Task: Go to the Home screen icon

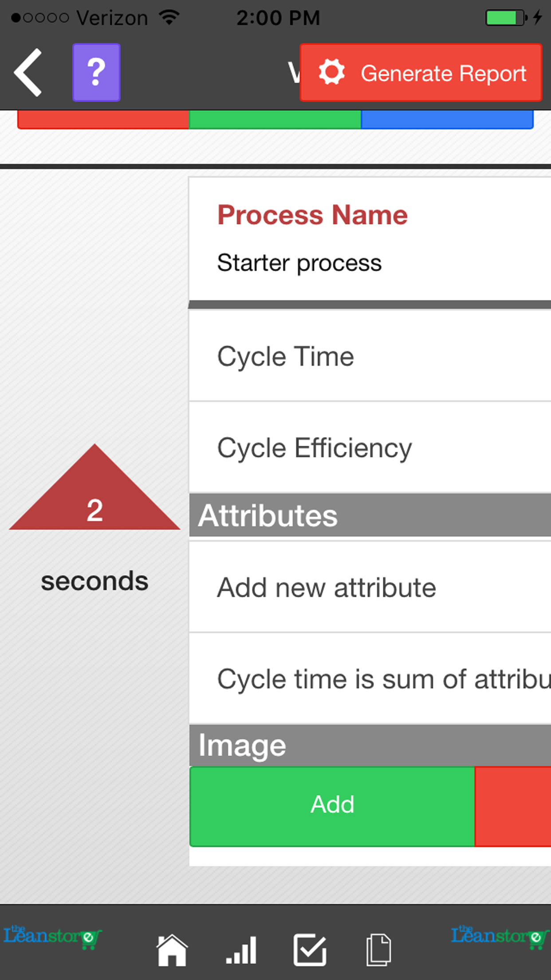Action: pyautogui.click(x=172, y=950)
